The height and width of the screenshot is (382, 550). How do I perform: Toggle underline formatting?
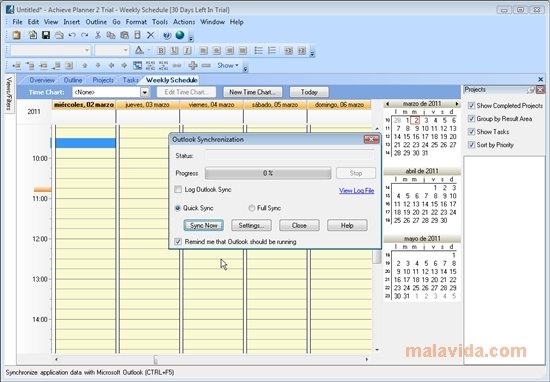click(174, 51)
